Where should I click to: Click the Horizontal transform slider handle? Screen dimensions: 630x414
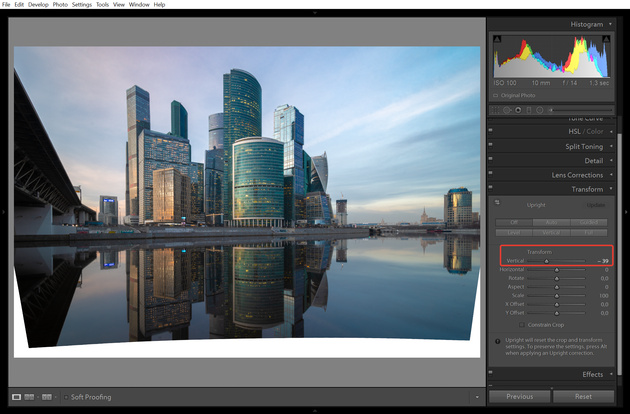click(x=556, y=270)
